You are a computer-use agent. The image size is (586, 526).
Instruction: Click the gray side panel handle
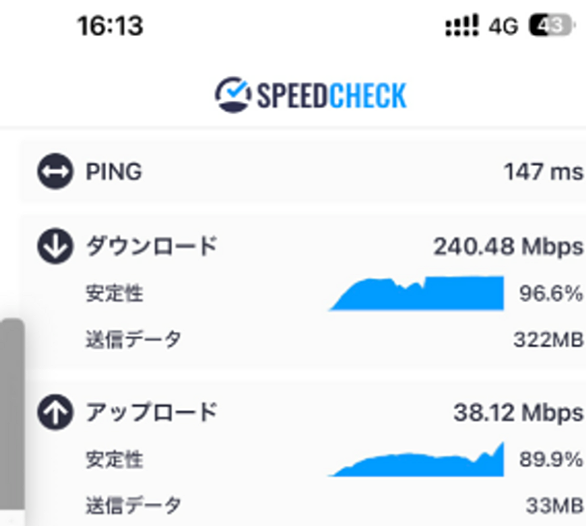[x=12, y=414]
